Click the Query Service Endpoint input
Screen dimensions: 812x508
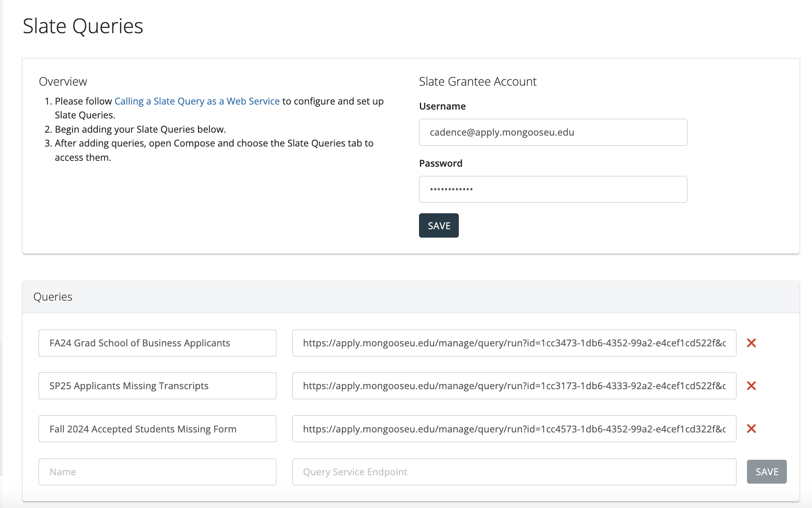tap(514, 472)
